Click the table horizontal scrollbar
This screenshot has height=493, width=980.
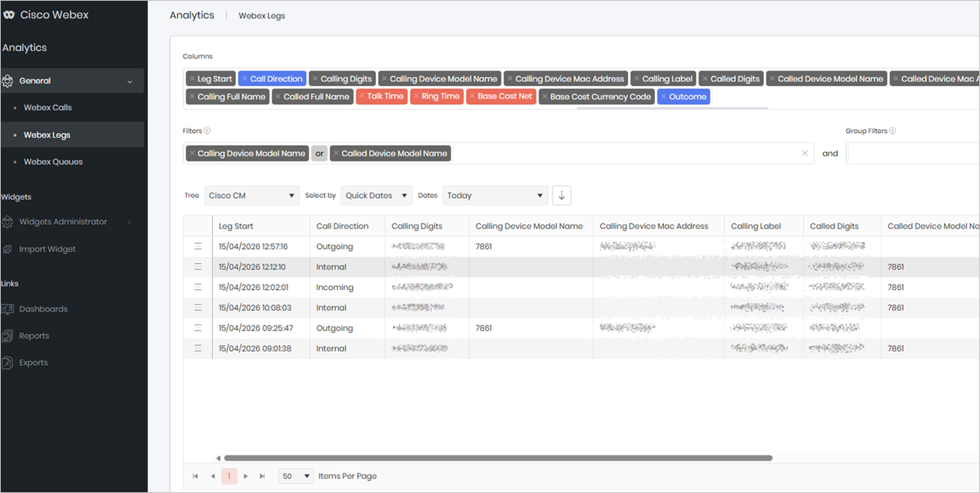point(497,458)
